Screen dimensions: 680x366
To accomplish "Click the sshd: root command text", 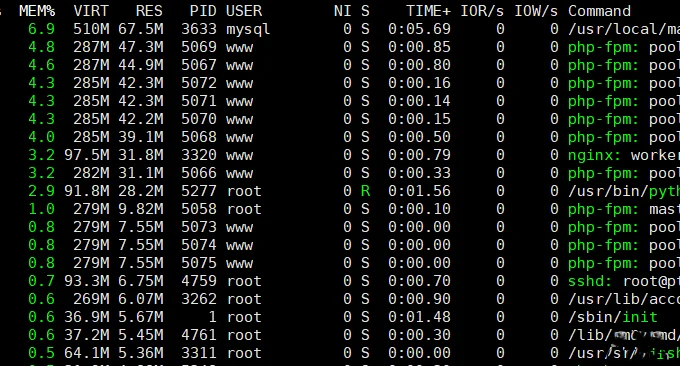I will pyautogui.click(x=624, y=281).
